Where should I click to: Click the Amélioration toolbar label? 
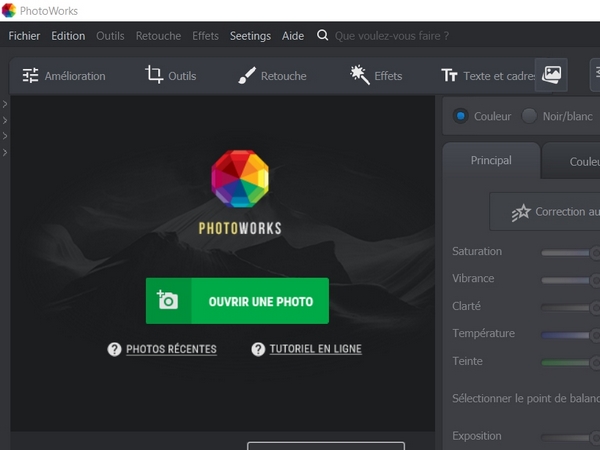point(75,76)
